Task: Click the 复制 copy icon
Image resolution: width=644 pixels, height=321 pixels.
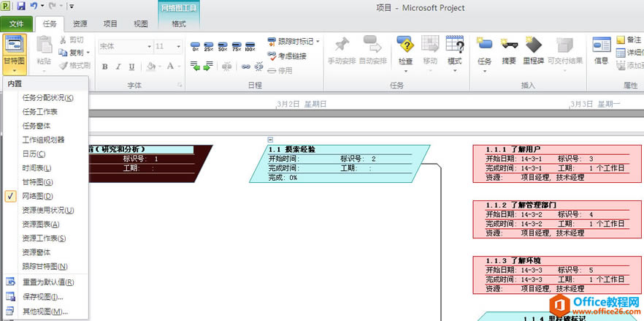Action: [63, 53]
